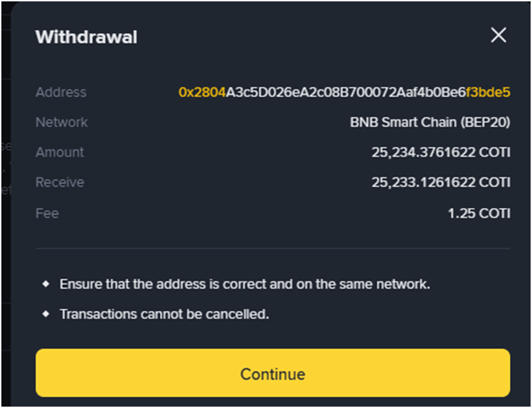Click the diamond bullet beside the cancellation notice
Screen dimensions: 532x408
(x=46, y=314)
